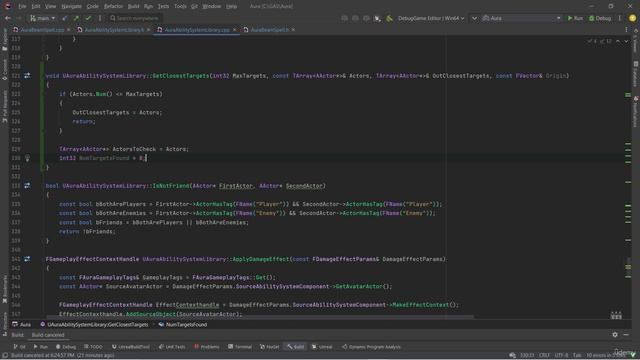Go to previous highlighted problem arrow
This screenshot has height=360, width=640.
pyautogui.click(x=618, y=41)
